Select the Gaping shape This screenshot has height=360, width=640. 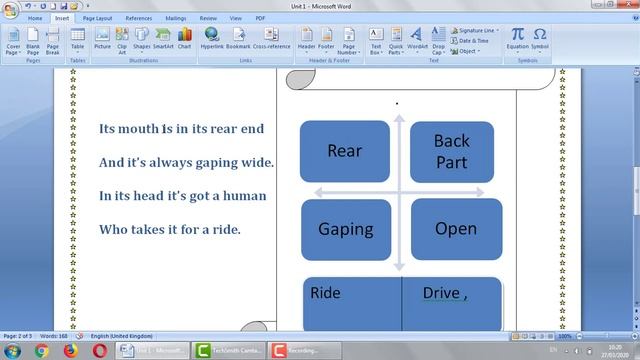(x=346, y=230)
